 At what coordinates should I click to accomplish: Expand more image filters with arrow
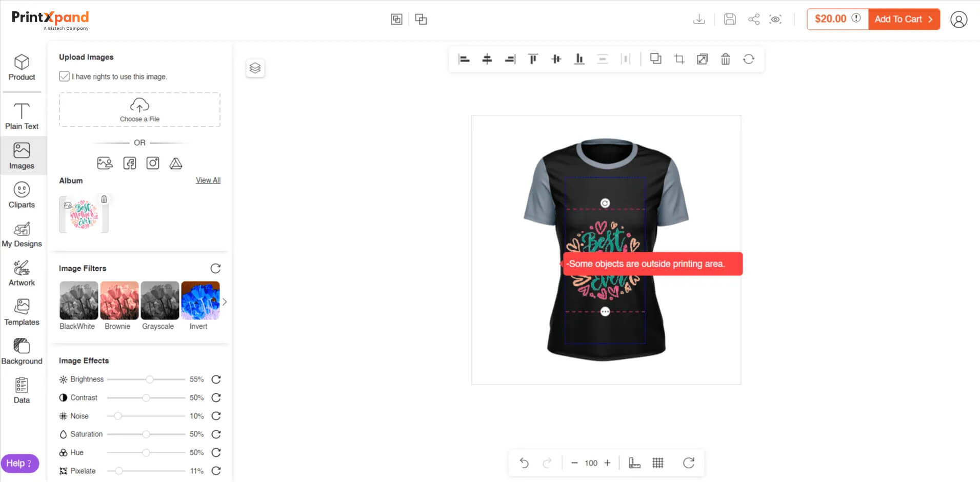(225, 302)
